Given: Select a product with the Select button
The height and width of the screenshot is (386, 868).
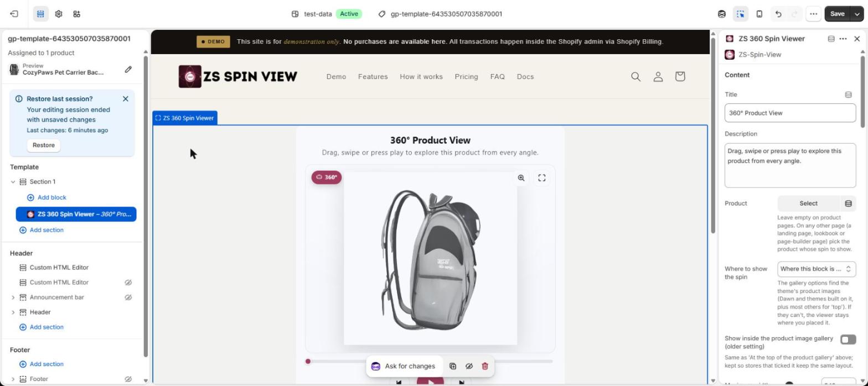Looking at the screenshot, I should [808, 204].
